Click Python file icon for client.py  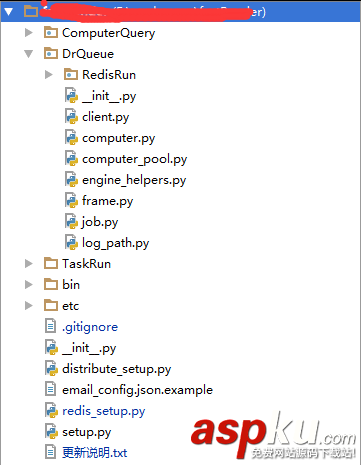(x=71, y=117)
